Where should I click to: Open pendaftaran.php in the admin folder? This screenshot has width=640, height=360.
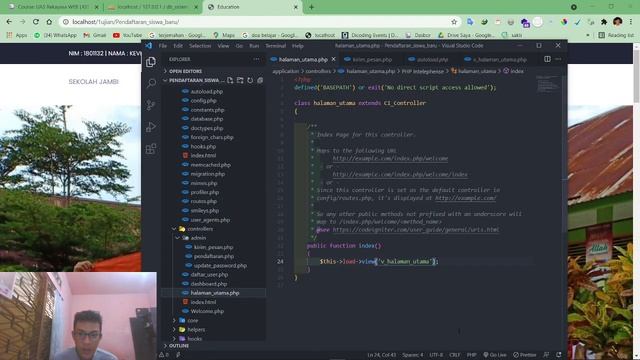click(x=214, y=256)
